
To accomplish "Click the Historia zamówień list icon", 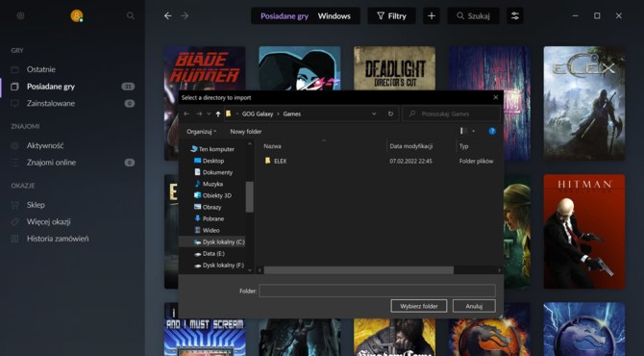I will (x=14, y=239).
